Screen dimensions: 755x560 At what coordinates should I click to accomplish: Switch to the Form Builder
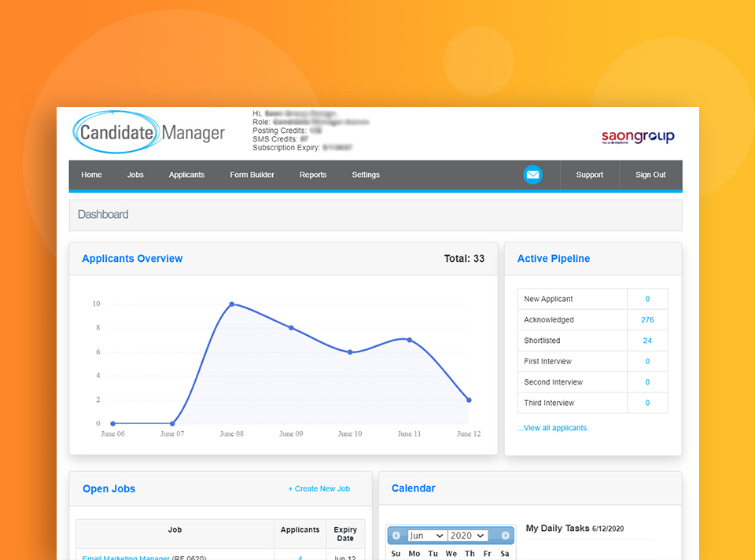pyautogui.click(x=252, y=175)
